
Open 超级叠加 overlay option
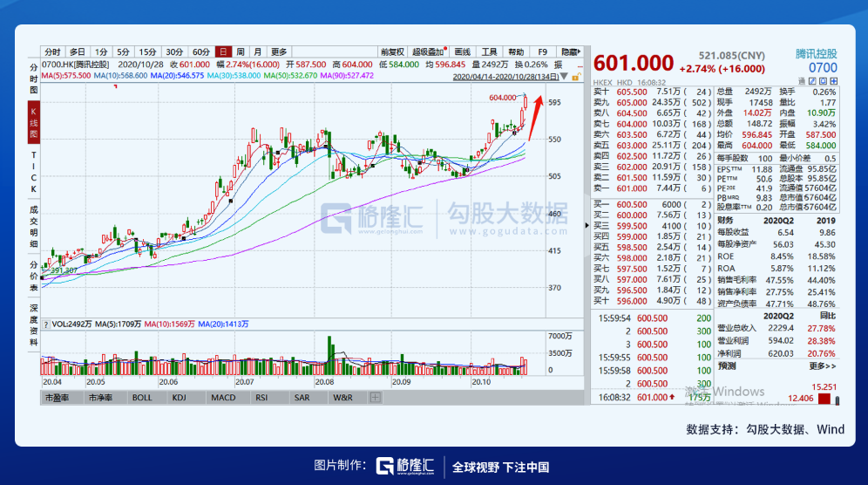429,51
